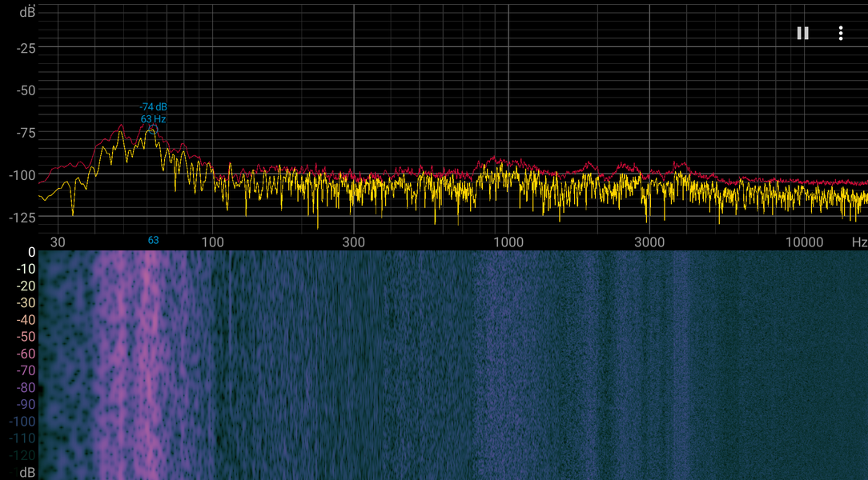Click the '-50' dB axis label
Screen dimensions: 868x480
26,90
